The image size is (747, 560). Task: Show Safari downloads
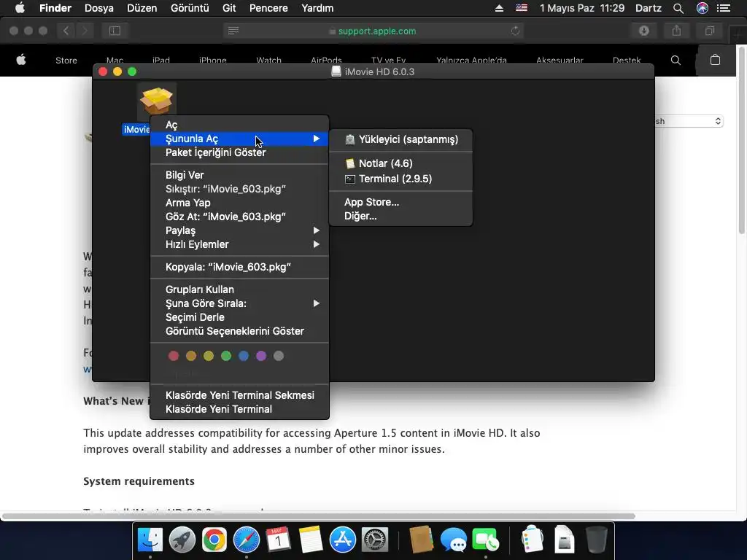[x=644, y=31]
